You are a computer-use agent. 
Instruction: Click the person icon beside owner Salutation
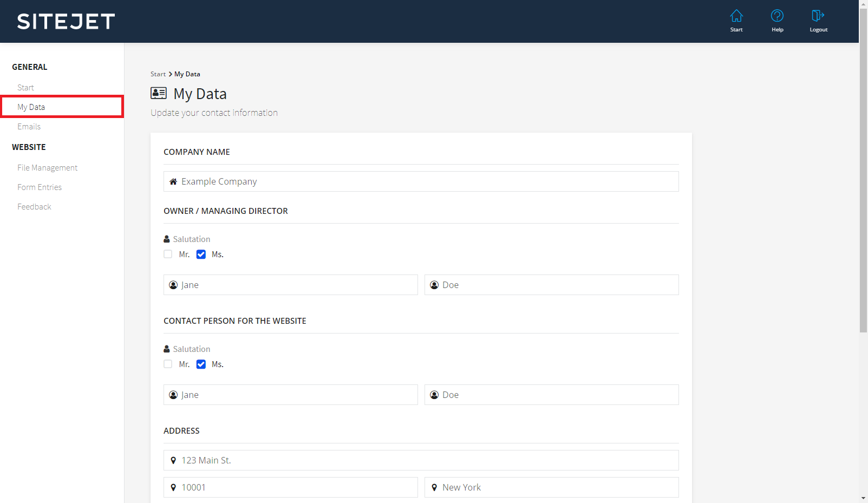pos(167,239)
